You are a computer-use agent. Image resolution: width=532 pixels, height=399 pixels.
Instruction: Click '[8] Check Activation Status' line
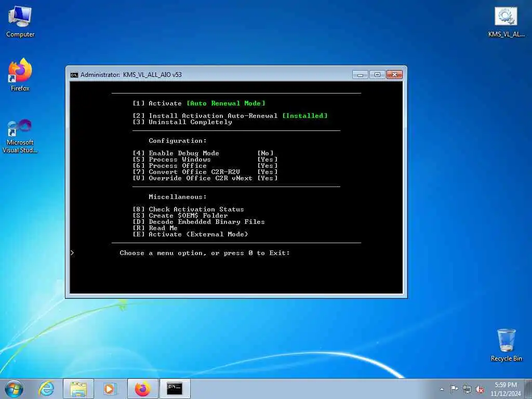[x=188, y=209]
